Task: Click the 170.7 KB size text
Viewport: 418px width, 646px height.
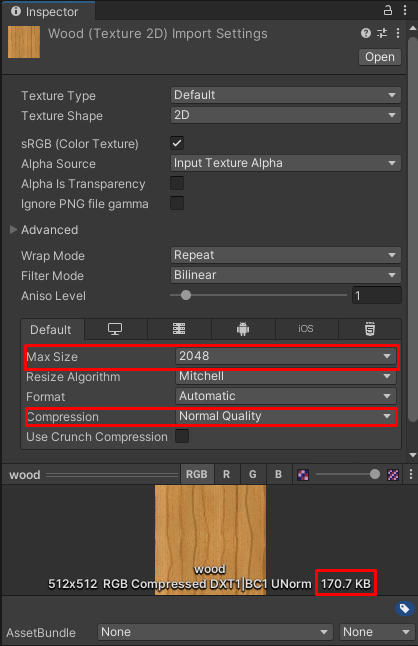Action: 346,584
